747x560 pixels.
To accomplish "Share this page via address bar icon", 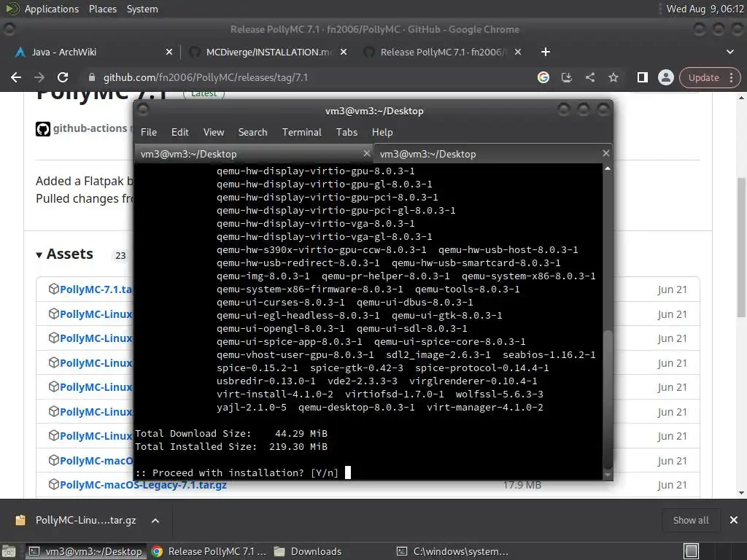I will [x=589, y=77].
